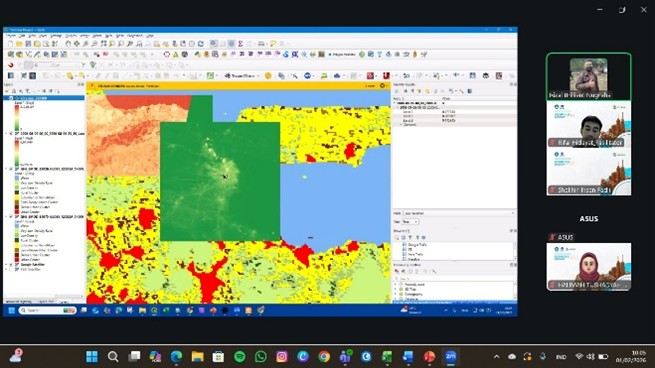The width and height of the screenshot is (655, 368).
Task: Select the Zoom In magnifier tool
Action: [x=85, y=43]
